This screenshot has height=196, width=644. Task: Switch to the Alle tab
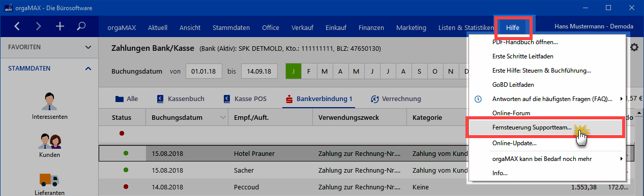pos(127,99)
